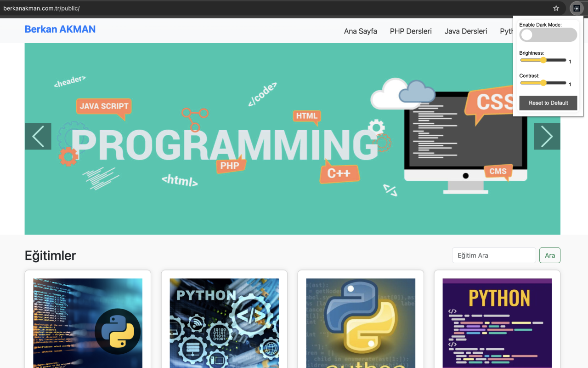Image resolution: width=588 pixels, height=368 pixels.
Task: Open the PHP Dersleri menu item
Action: [411, 31]
